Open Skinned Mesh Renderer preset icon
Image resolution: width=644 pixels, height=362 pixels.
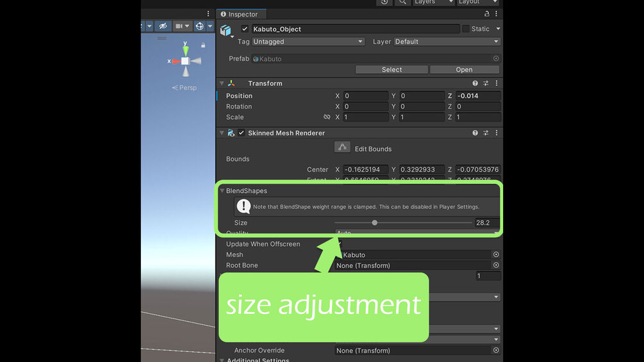pos(486,133)
